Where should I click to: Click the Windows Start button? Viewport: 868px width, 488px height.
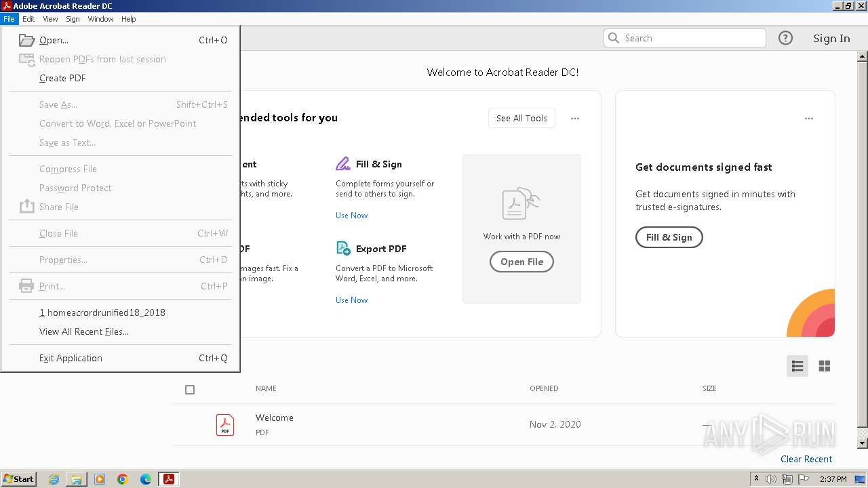tap(18, 479)
